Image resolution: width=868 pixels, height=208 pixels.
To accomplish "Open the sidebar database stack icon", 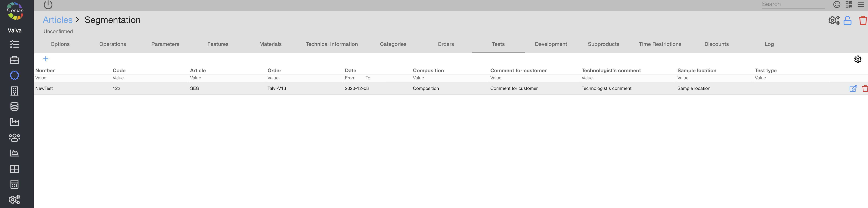I will click(x=14, y=106).
